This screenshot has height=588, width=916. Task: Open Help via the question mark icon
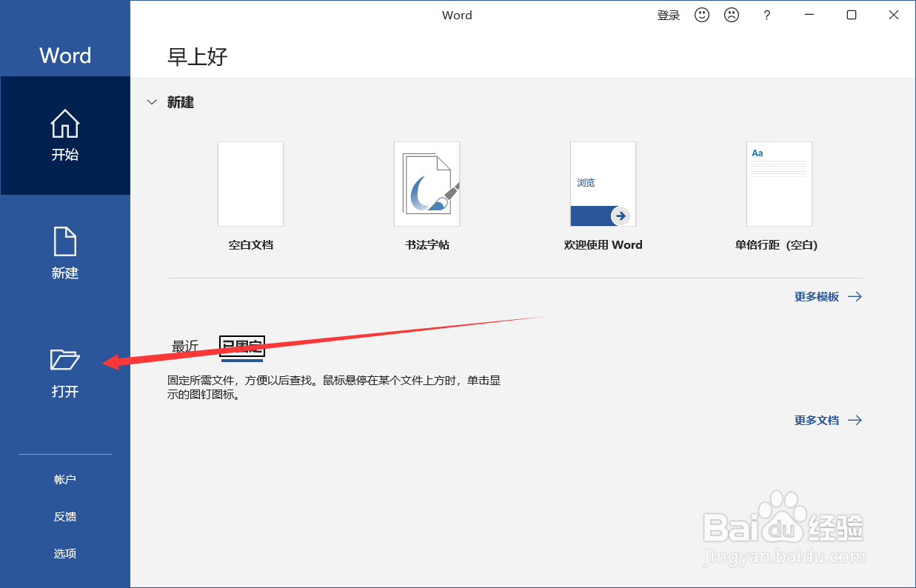point(766,14)
